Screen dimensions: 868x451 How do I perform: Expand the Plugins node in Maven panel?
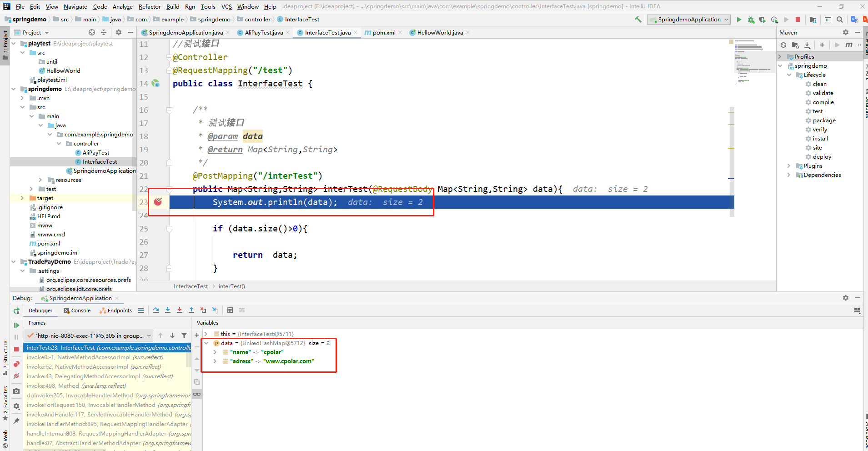[x=789, y=165]
